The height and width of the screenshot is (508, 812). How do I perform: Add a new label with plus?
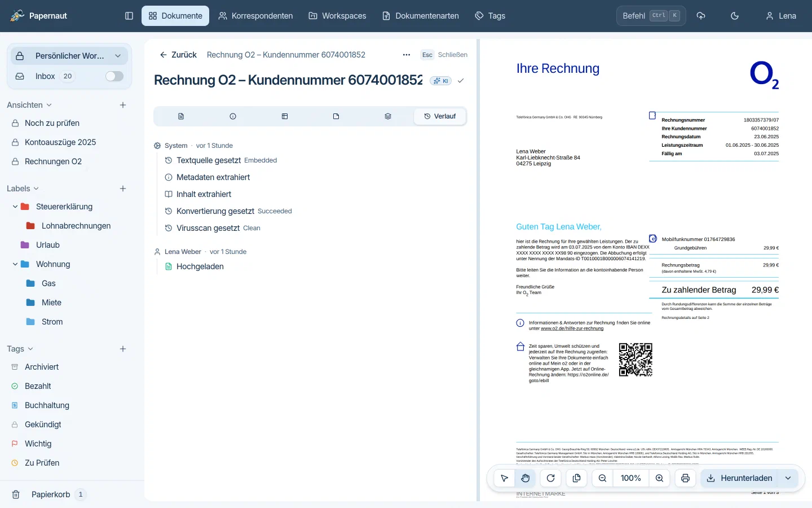[123, 189]
